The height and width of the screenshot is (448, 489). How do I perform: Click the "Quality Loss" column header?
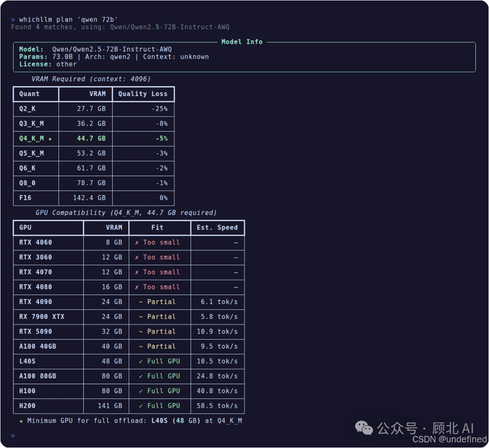click(x=143, y=94)
